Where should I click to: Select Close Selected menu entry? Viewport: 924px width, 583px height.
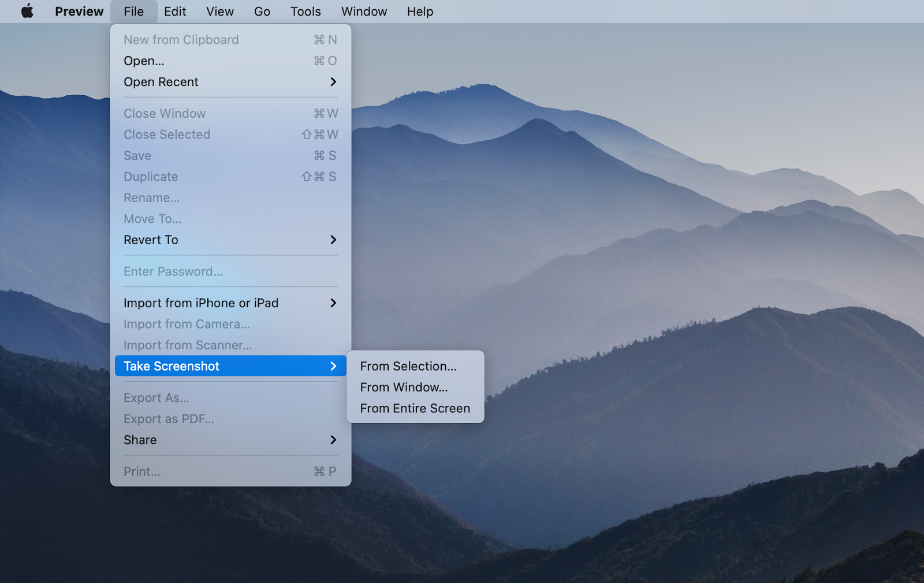(x=230, y=134)
